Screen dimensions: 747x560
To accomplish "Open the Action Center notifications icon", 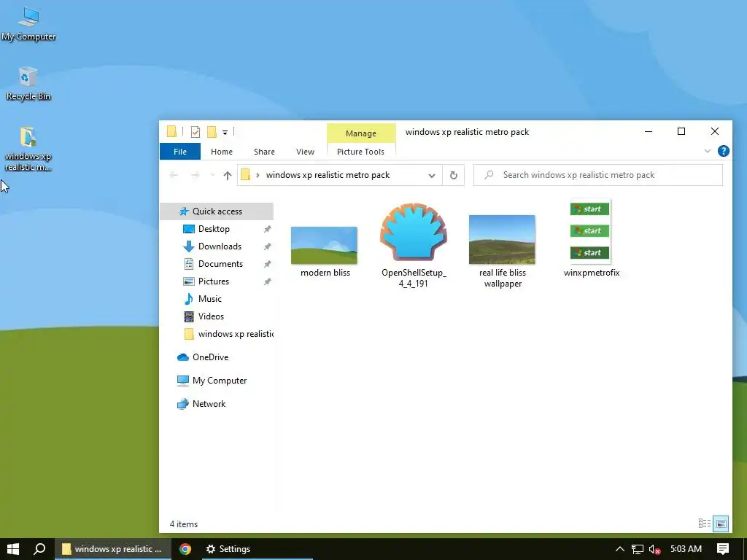I will tap(723, 549).
